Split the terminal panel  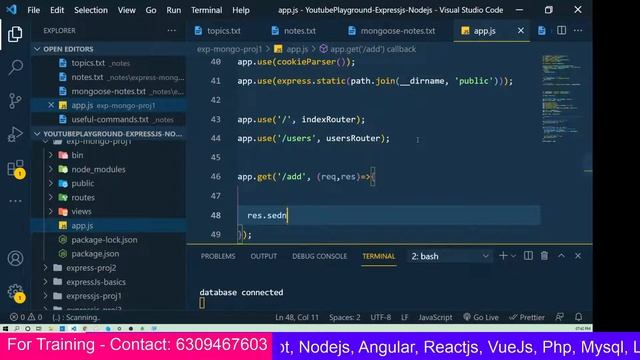[x=528, y=256]
